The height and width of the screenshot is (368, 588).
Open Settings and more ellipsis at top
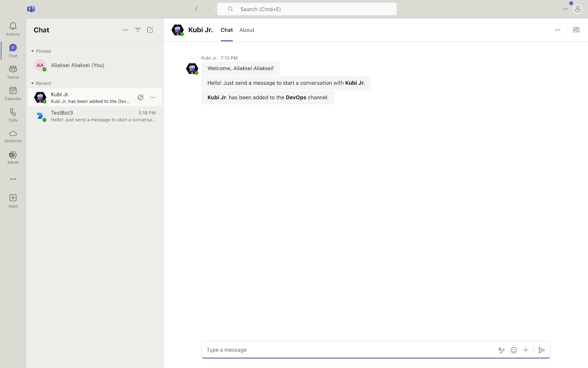point(566,9)
